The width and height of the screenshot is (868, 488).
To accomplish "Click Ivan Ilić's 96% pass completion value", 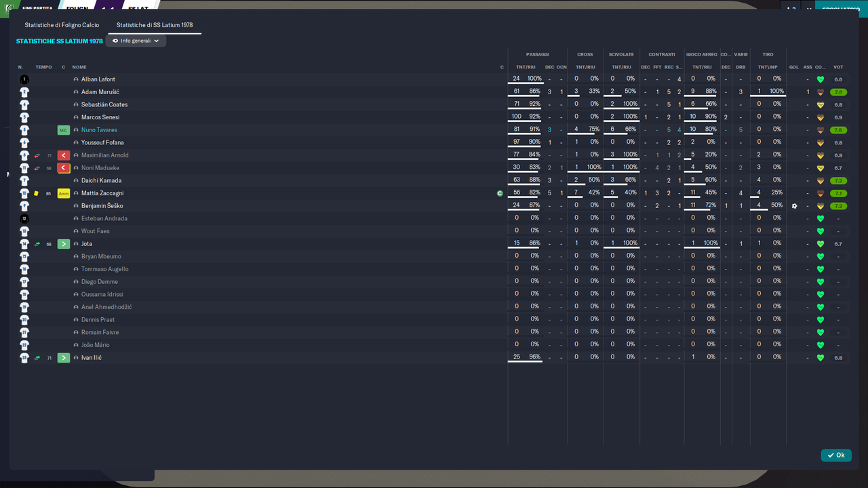I will [535, 357].
